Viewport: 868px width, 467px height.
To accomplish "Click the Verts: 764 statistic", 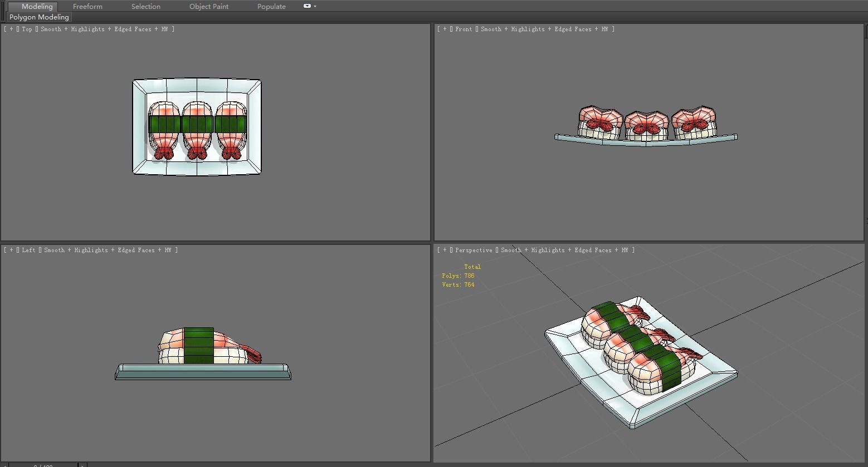I will 458,284.
